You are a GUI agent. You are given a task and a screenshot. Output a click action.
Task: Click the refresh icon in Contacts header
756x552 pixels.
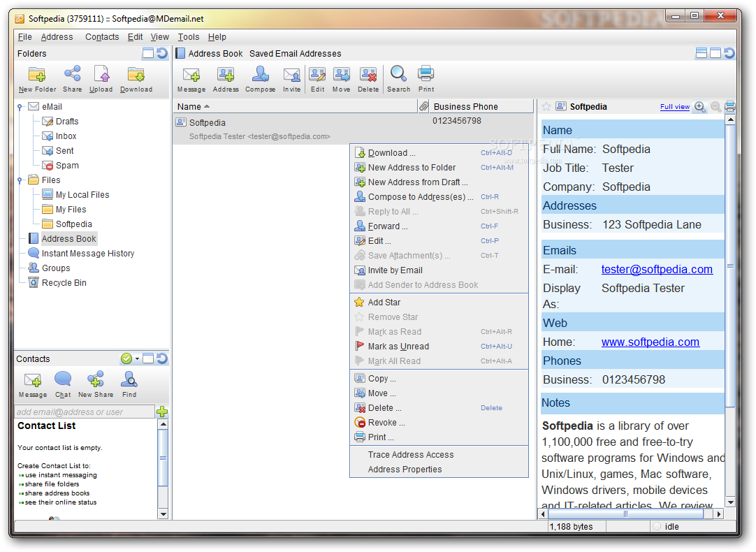163,358
